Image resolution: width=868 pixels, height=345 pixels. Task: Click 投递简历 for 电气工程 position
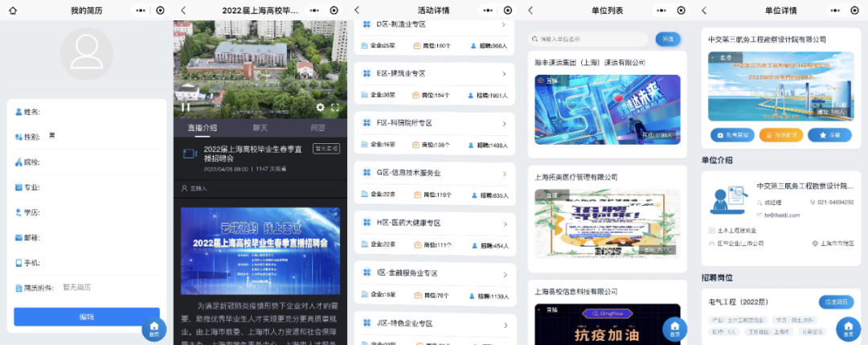pyautogui.click(x=835, y=302)
